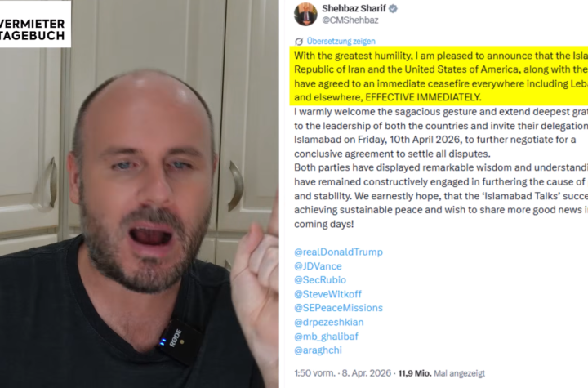Click the 1:50 vorm. post timestamp
This screenshot has width=588, height=388.
coord(314,373)
